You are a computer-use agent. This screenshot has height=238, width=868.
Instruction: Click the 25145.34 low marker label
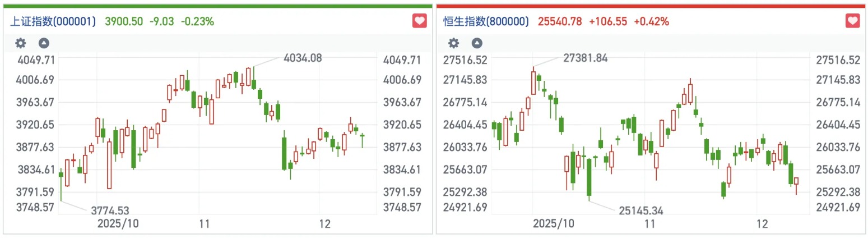point(641,211)
